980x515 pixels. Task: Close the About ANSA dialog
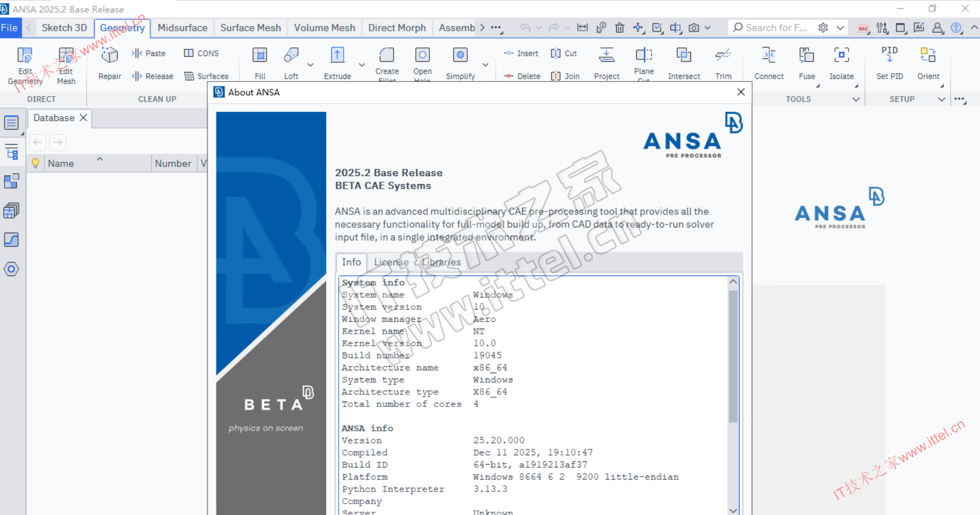pyautogui.click(x=741, y=92)
